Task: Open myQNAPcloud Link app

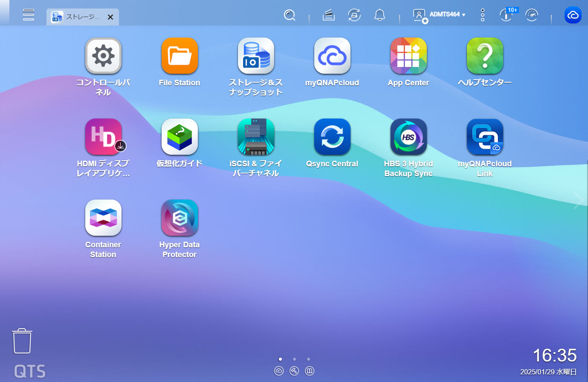Action: click(x=485, y=137)
